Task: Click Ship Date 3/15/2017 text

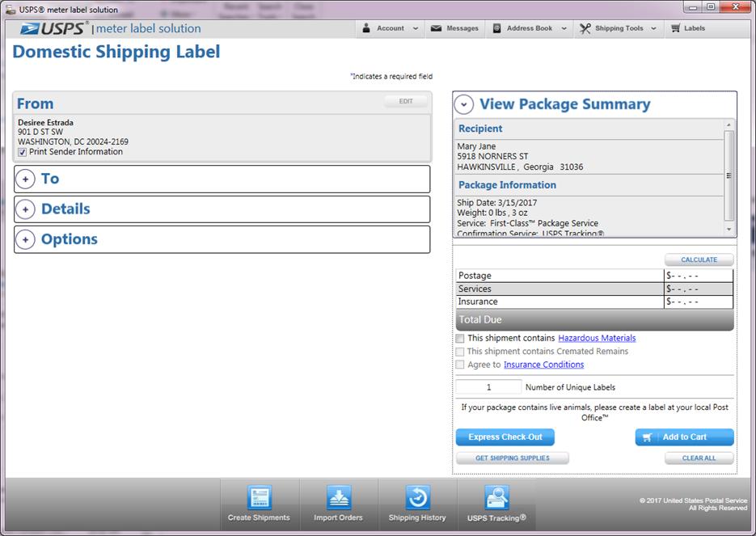Action: point(496,203)
